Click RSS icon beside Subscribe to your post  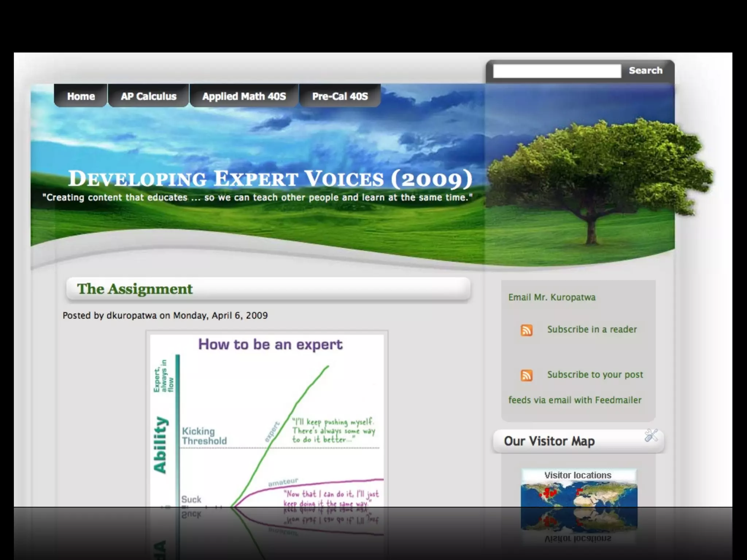[x=526, y=375]
